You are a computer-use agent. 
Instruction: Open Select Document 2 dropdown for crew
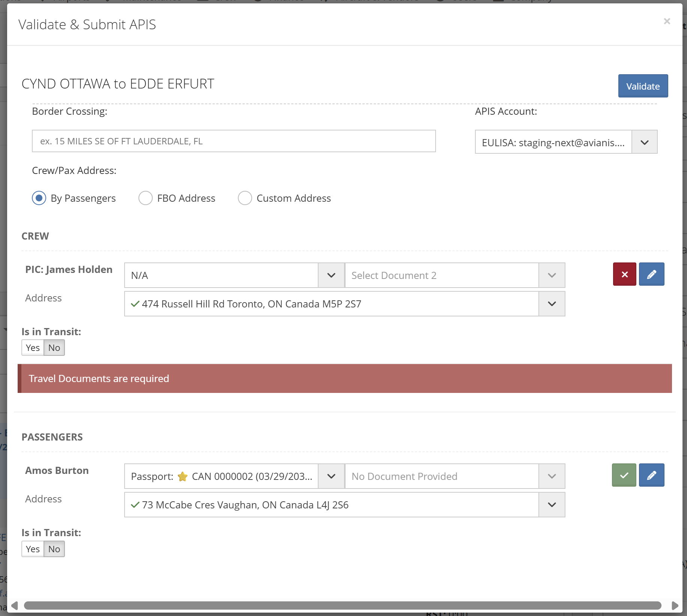[552, 276]
